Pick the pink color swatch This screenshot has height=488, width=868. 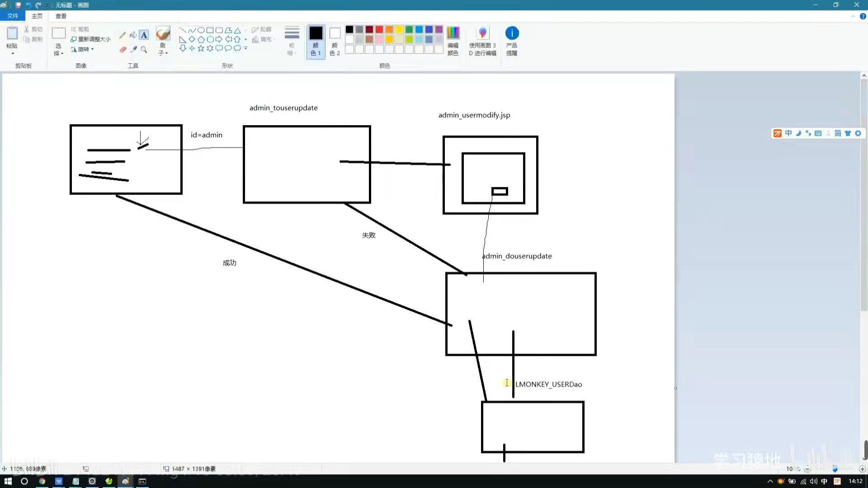click(x=379, y=39)
